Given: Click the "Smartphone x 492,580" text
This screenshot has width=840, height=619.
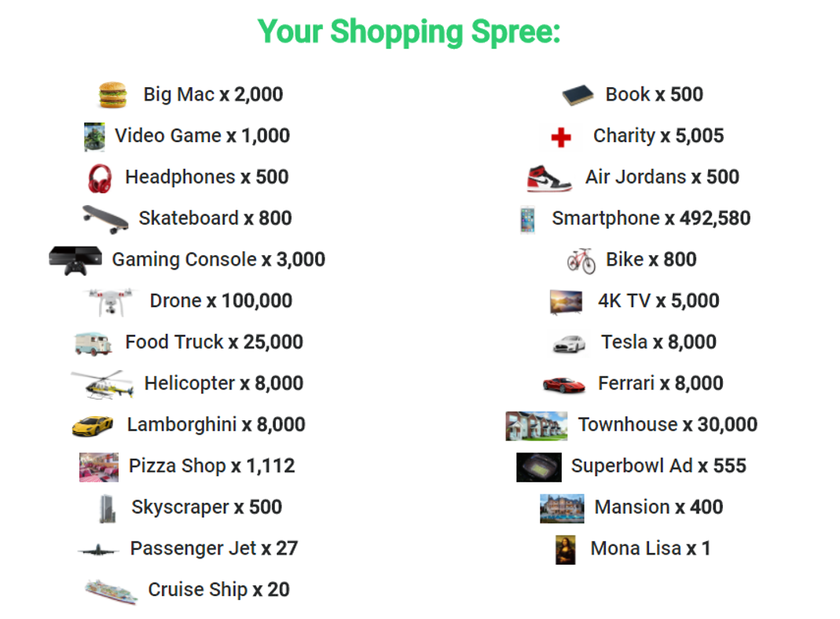Looking at the screenshot, I should (x=651, y=218).
